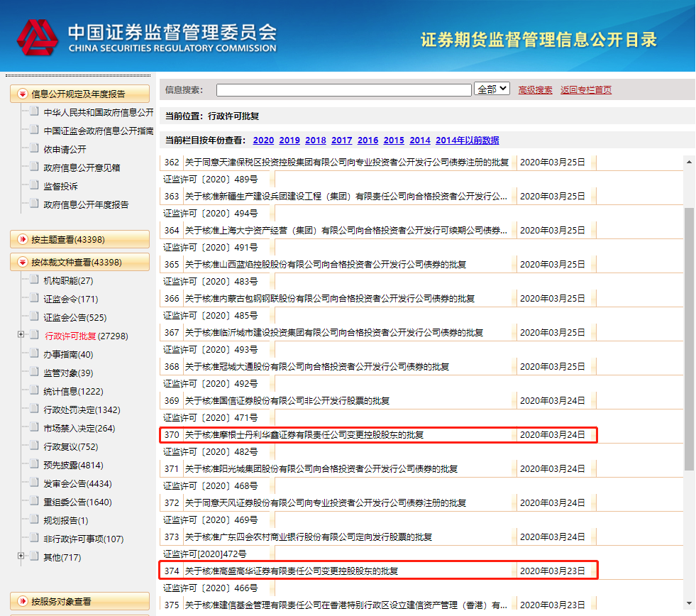Open item 368 冠城大通 approval

[x=317, y=366]
